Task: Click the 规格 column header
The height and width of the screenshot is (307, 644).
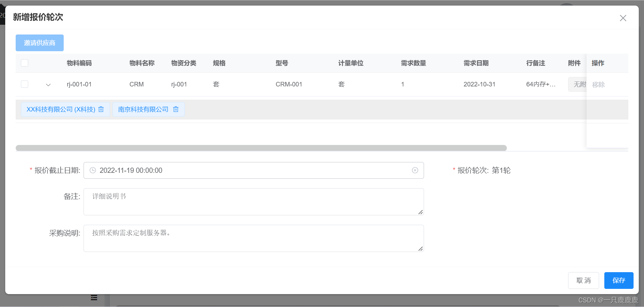Action: [x=219, y=63]
